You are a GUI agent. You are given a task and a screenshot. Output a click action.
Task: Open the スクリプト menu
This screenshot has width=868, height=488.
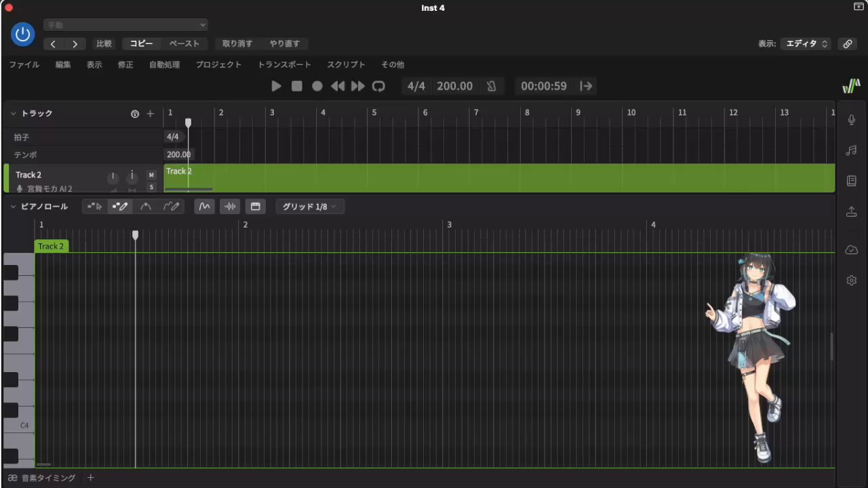[x=347, y=65]
